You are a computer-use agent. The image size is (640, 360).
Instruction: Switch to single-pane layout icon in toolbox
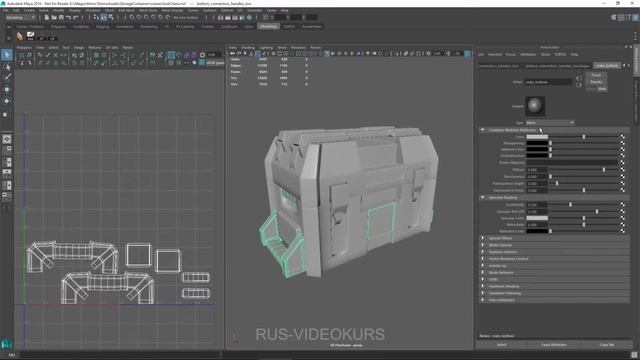(x=7, y=139)
